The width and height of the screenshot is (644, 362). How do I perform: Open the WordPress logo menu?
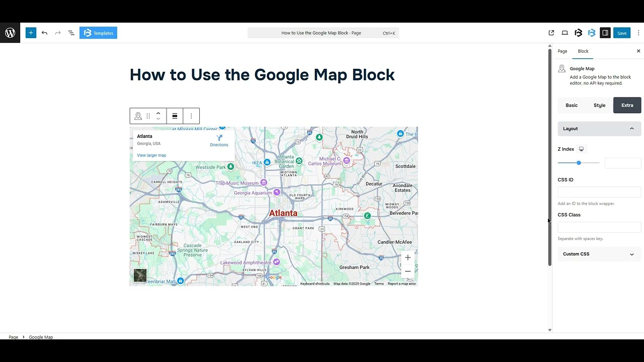[x=10, y=33]
